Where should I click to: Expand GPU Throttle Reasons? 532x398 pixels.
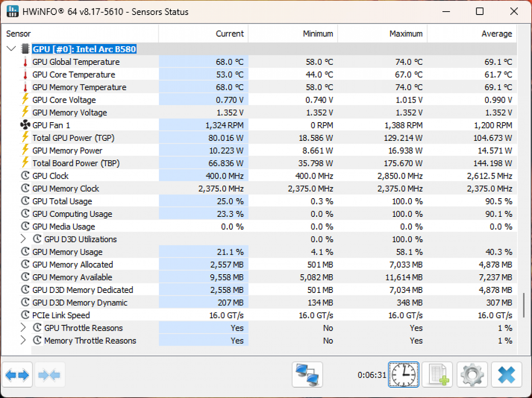click(x=23, y=328)
